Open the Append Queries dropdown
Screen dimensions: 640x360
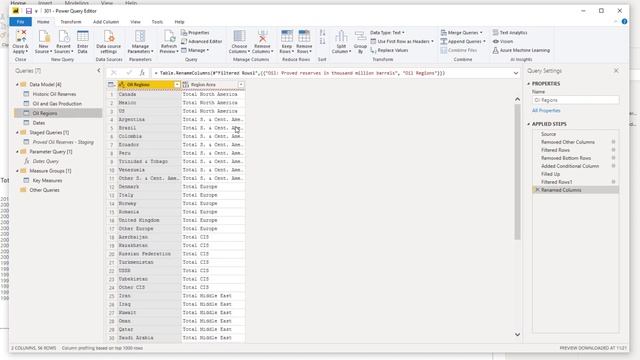463,41
